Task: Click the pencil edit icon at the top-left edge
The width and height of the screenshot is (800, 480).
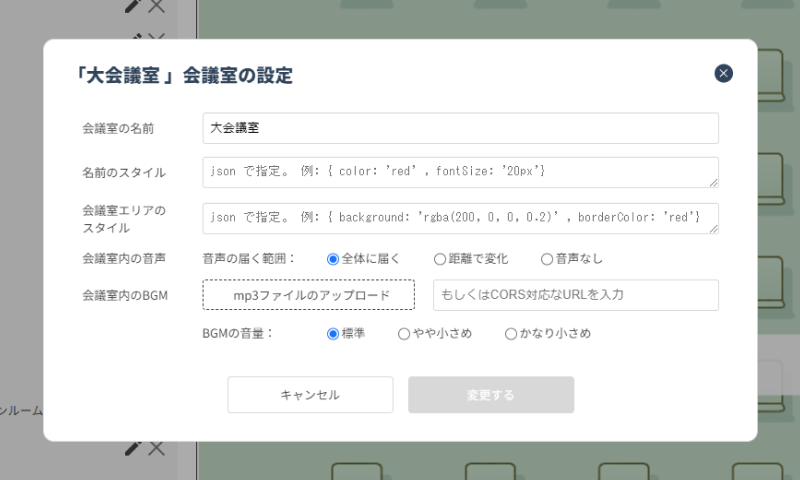Action: click(x=133, y=6)
